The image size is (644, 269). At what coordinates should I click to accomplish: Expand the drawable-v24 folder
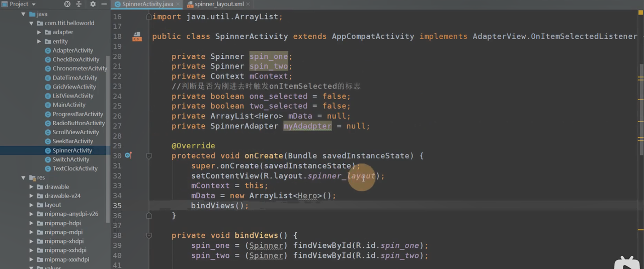pos(31,196)
